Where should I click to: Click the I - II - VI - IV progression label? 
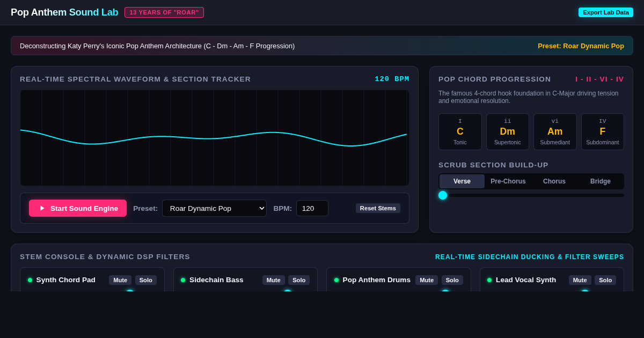599,79
